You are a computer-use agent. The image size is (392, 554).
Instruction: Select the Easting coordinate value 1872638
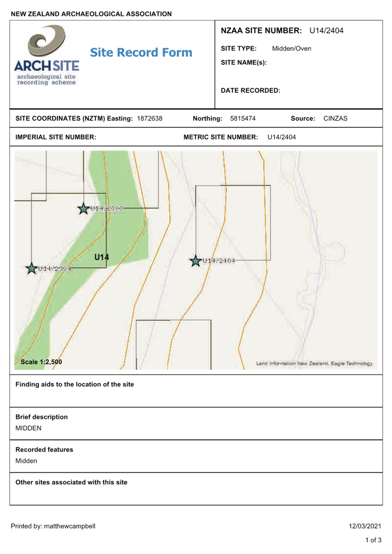point(149,119)
